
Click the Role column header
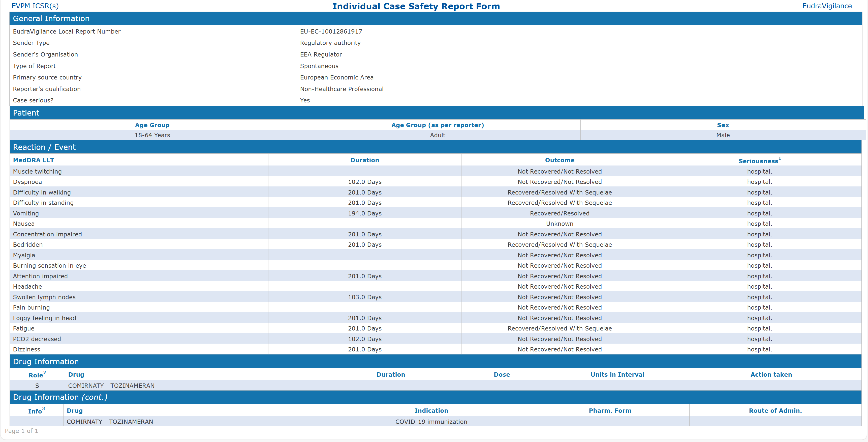click(x=37, y=375)
